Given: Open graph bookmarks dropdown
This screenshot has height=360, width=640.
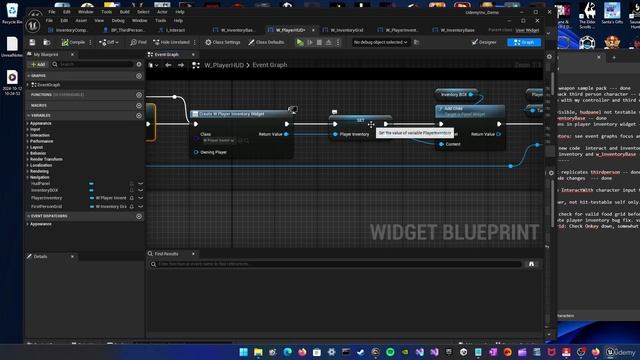Looking at the screenshot, I should click(153, 65).
